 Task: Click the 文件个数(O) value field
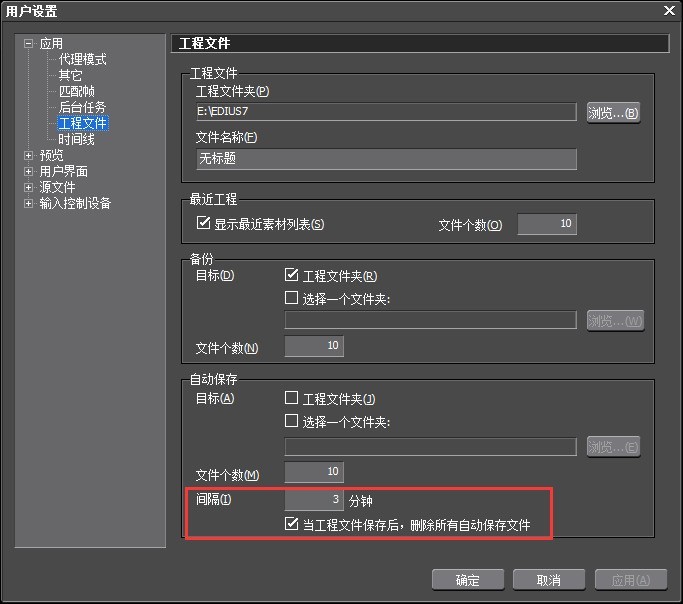click(x=547, y=224)
